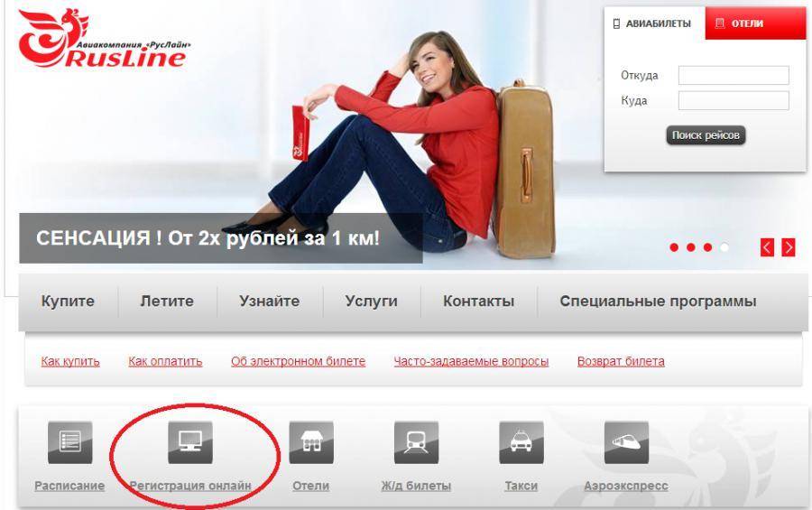Click the Откуда departure input field

click(734, 76)
